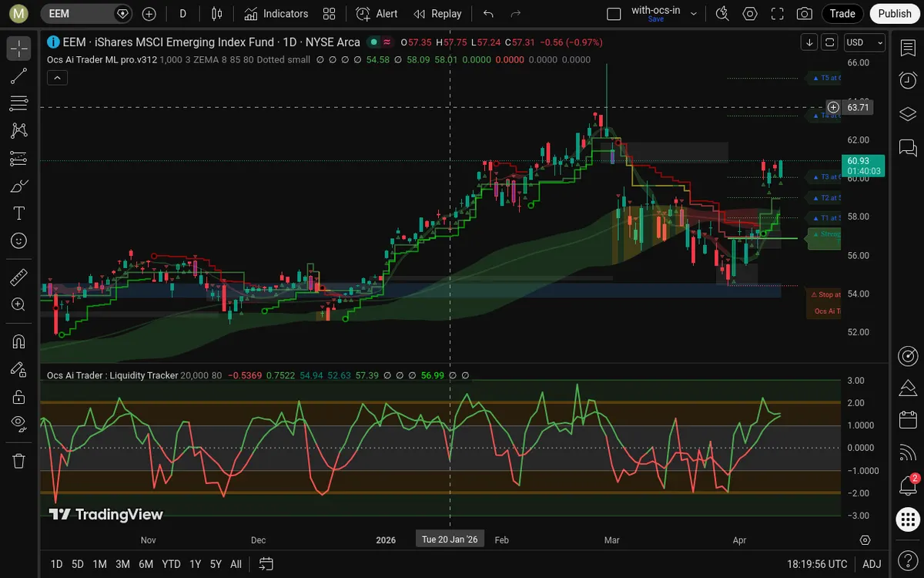Select the 5D time range
This screenshot has height=578, width=924.
coord(78,564)
